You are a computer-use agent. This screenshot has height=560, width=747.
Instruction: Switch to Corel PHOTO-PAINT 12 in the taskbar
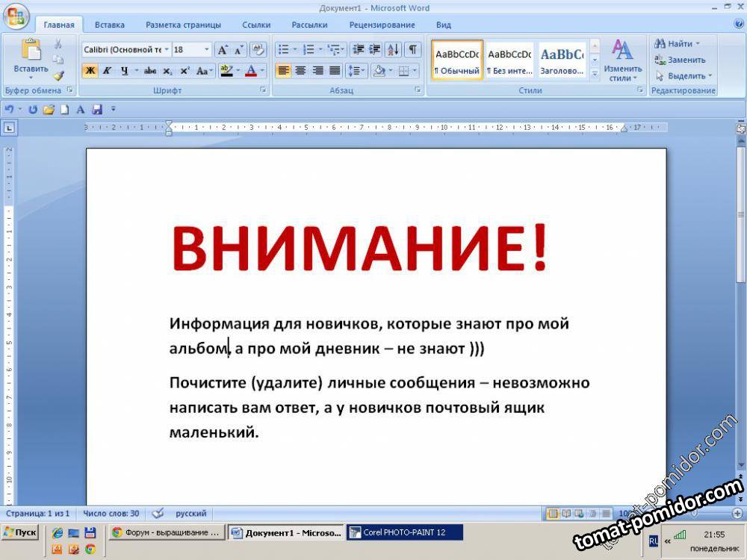pyautogui.click(x=404, y=532)
